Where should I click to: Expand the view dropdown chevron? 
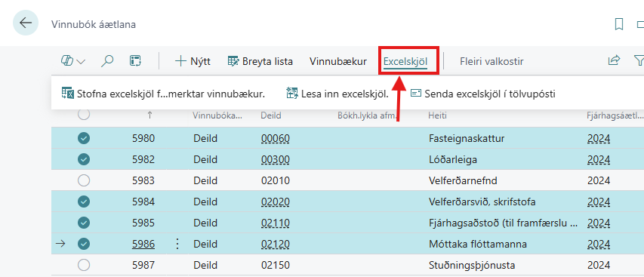(81, 62)
